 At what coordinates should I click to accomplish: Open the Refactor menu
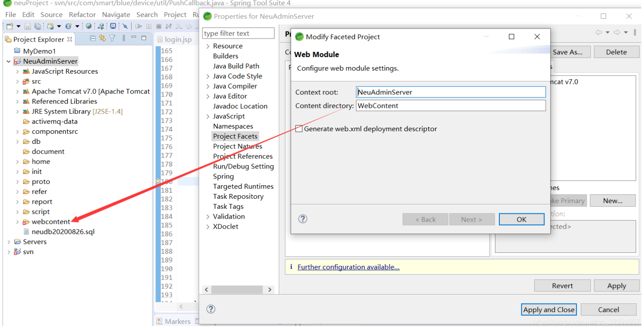tap(82, 14)
